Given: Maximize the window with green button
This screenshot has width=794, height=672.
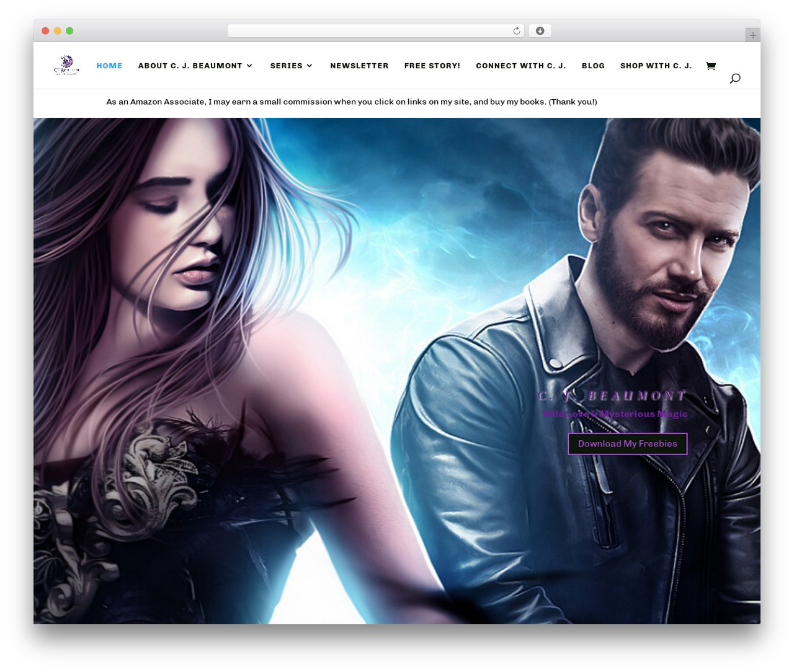Looking at the screenshot, I should (69, 31).
